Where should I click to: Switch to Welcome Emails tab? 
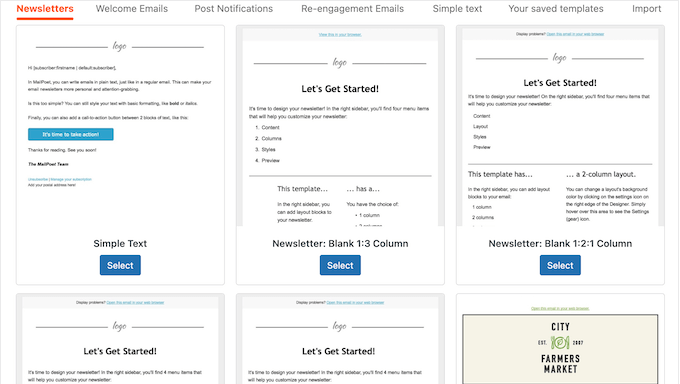click(132, 9)
